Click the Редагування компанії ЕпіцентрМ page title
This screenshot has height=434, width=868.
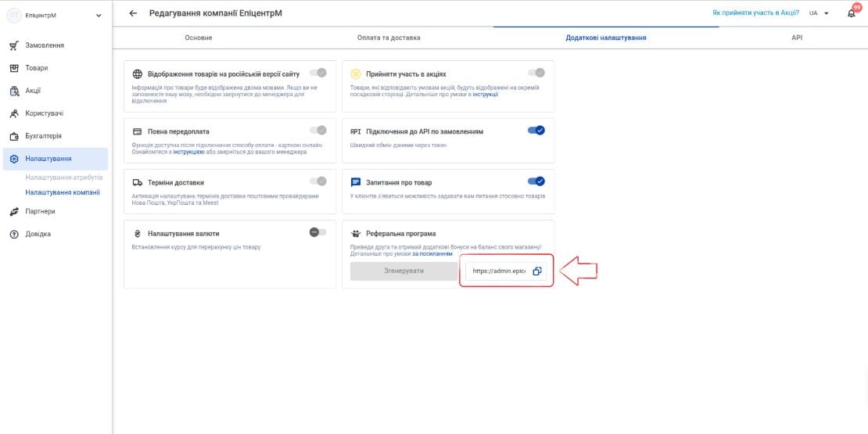(x=215, y=13)
